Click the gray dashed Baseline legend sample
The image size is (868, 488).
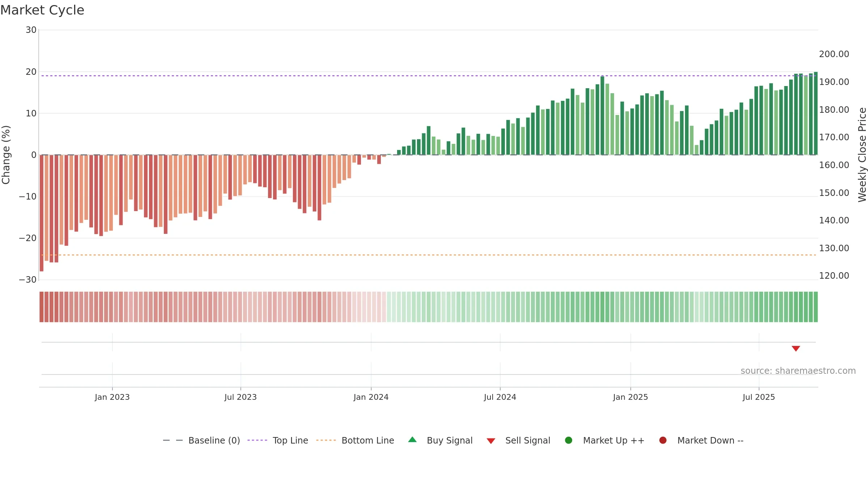coord(173,440)
